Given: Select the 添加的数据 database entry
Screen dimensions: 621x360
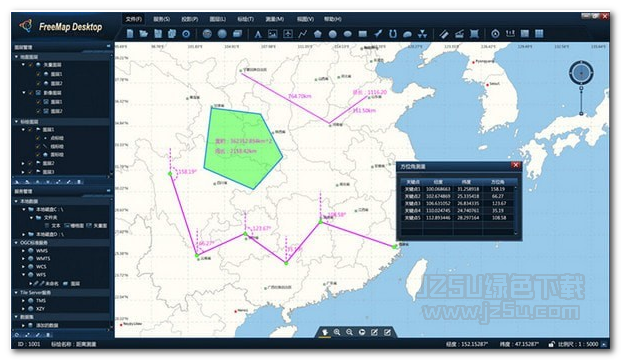Looking at the screenshot, I should click(47, 325).
